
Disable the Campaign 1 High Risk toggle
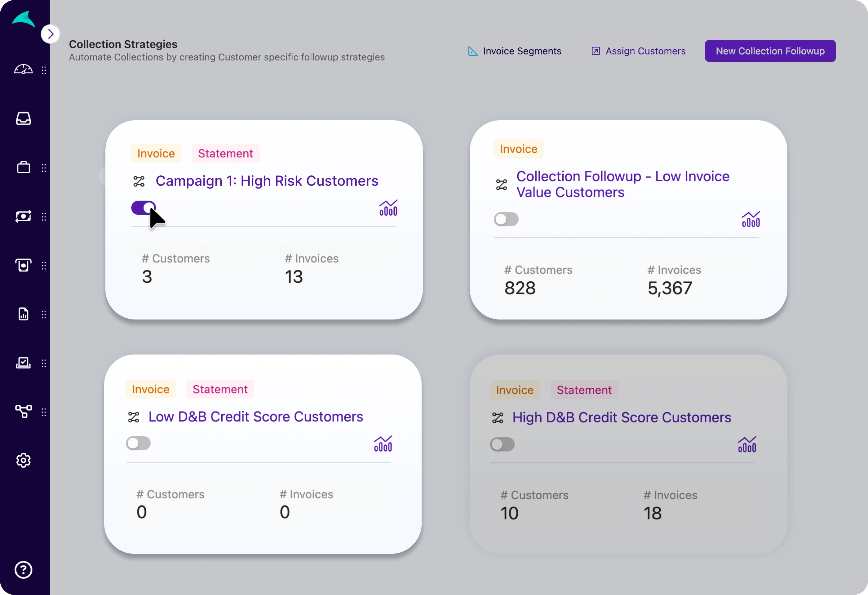pyautogui.click(x=143, y=208)
